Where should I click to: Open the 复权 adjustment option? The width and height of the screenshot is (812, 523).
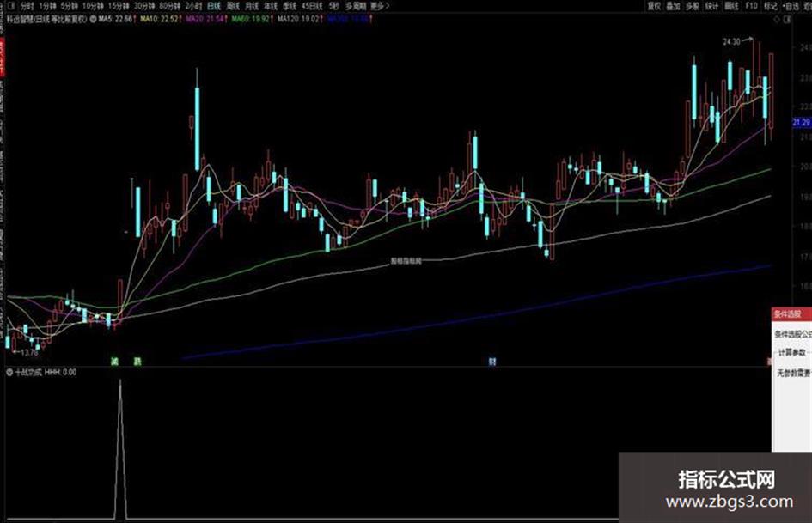654,6
